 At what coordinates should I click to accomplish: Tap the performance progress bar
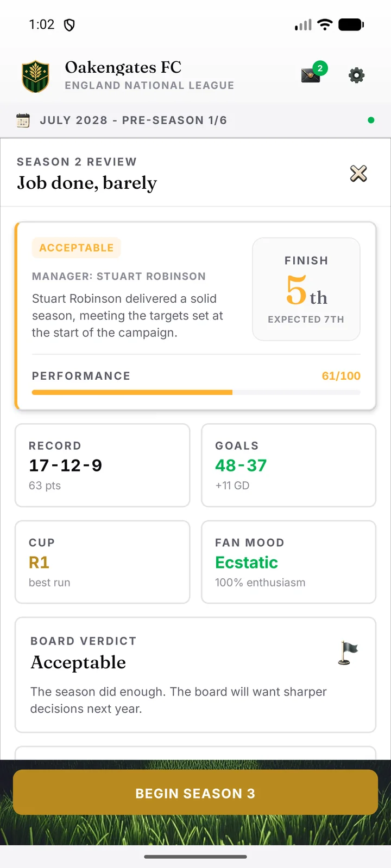click(x=196, y=392)
